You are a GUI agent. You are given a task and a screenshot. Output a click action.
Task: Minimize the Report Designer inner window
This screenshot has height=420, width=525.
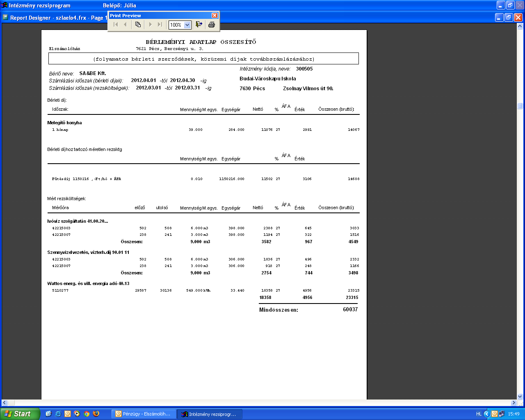[x=499, y=18]
